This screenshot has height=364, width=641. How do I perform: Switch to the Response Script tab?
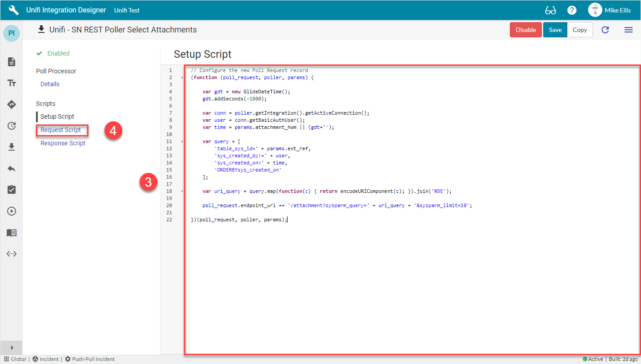[63, 143]
